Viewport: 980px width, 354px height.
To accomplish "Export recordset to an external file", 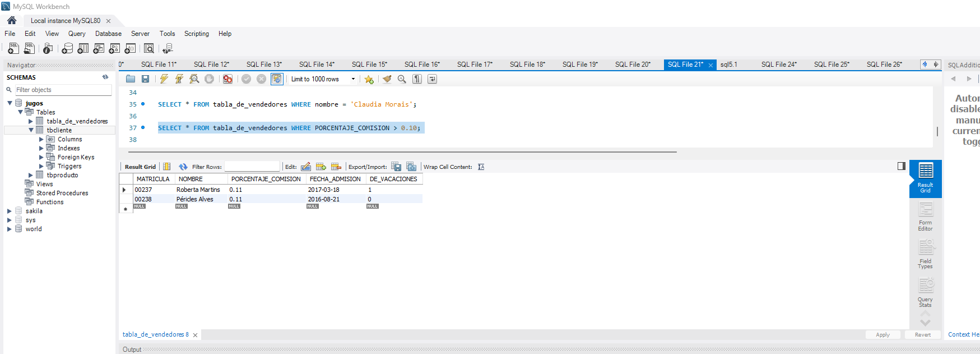I will click(x=396, y=167).
